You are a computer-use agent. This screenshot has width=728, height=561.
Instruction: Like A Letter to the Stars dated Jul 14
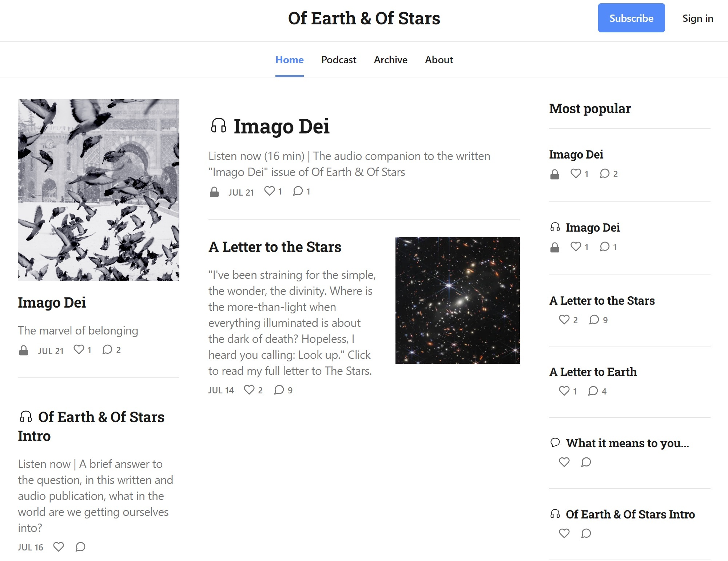[253, 390]
